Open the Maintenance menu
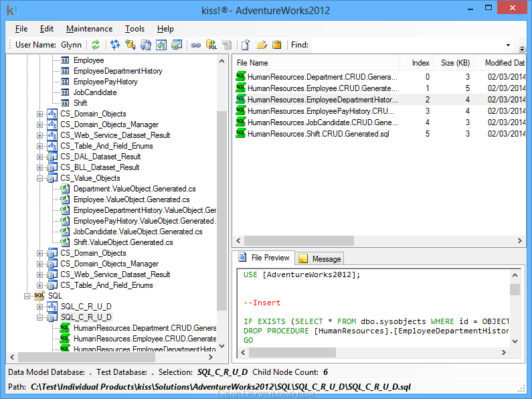The width and height of the screenshot is (532, 399). point(89,29)
